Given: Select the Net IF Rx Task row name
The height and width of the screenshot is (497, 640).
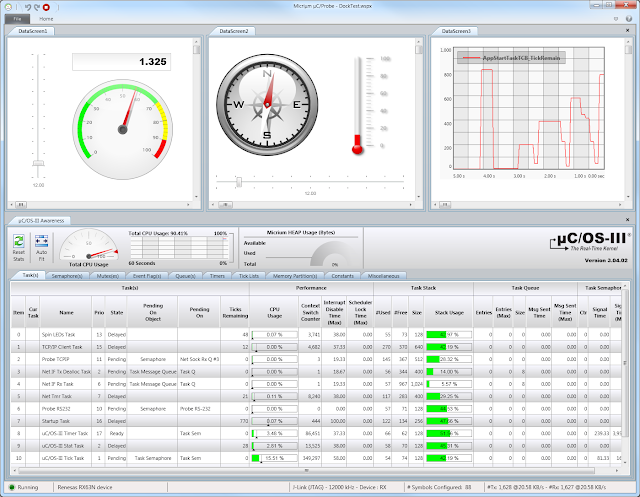Looking at the screenshot, I should coord(57,384).
